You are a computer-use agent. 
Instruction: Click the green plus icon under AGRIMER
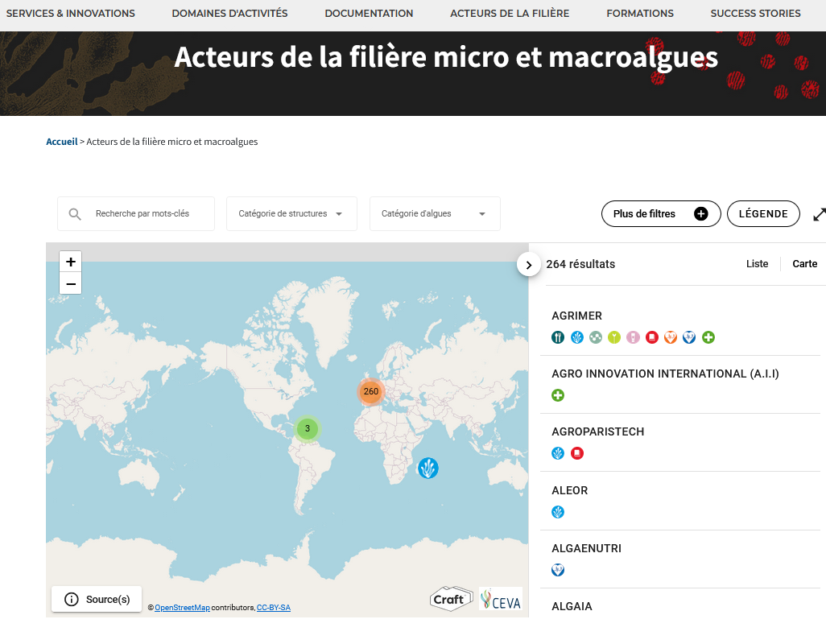pos(708,337)
